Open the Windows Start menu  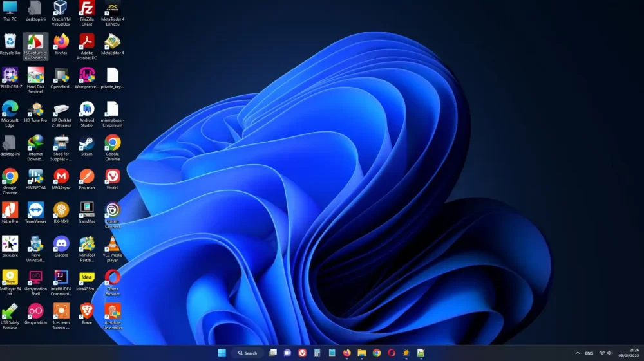coord(222,353)
